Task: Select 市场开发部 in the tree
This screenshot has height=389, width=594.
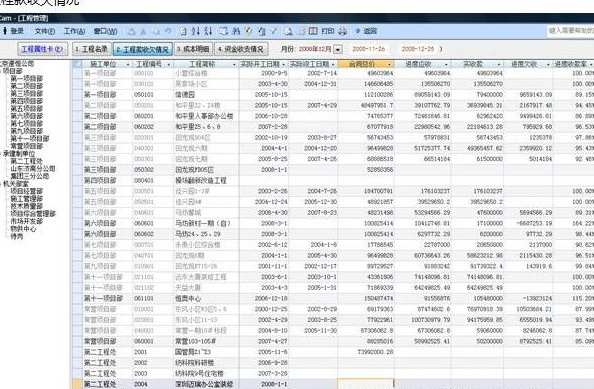Action: coord(27,221)
